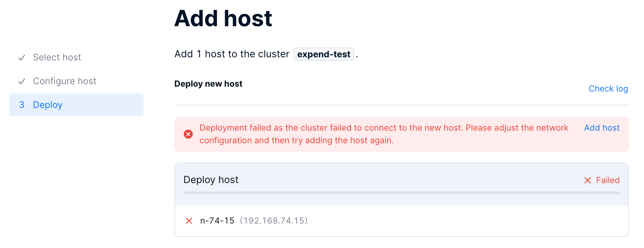644x248 pixels.
Task: Click the step number 3 badge
Action: pos(22,105)
